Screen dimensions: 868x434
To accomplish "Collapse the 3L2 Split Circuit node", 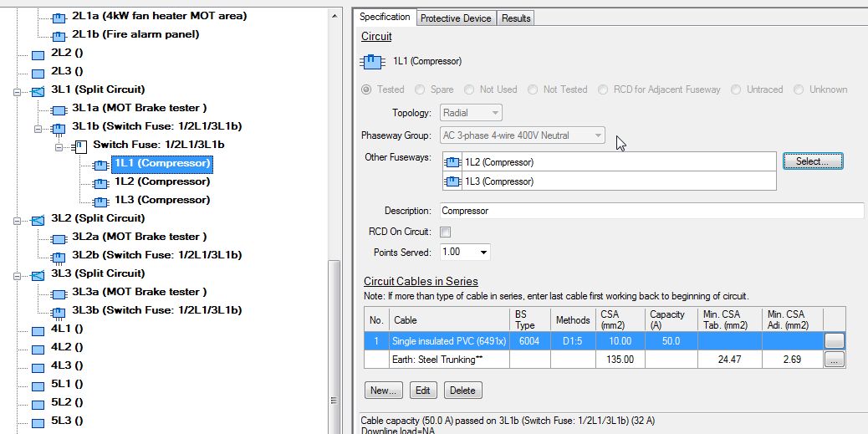I will coord(18,221).
